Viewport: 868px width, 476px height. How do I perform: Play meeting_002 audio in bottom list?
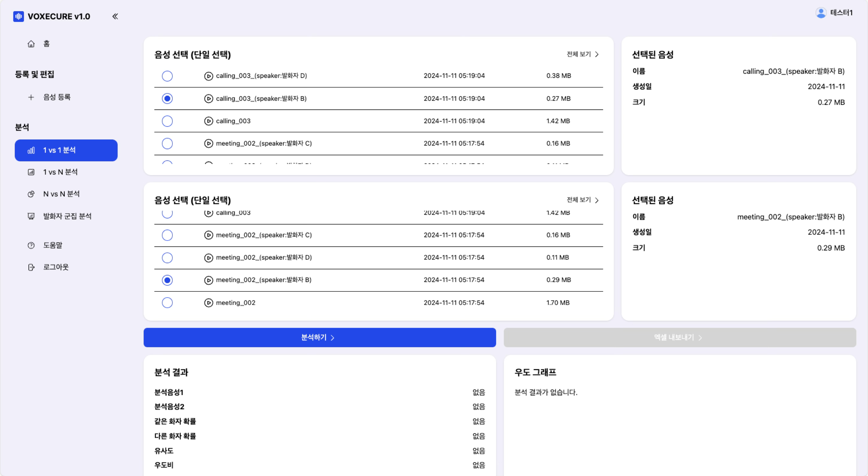pos(209,303)
